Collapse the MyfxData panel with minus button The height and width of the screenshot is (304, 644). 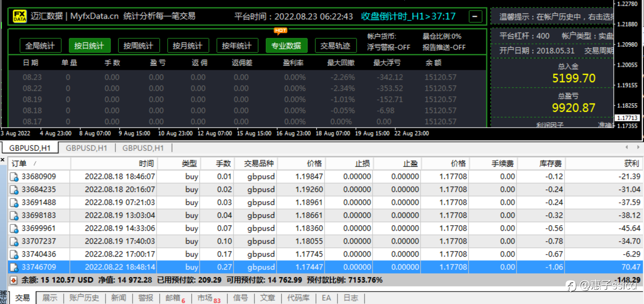(x=475, y=17)
